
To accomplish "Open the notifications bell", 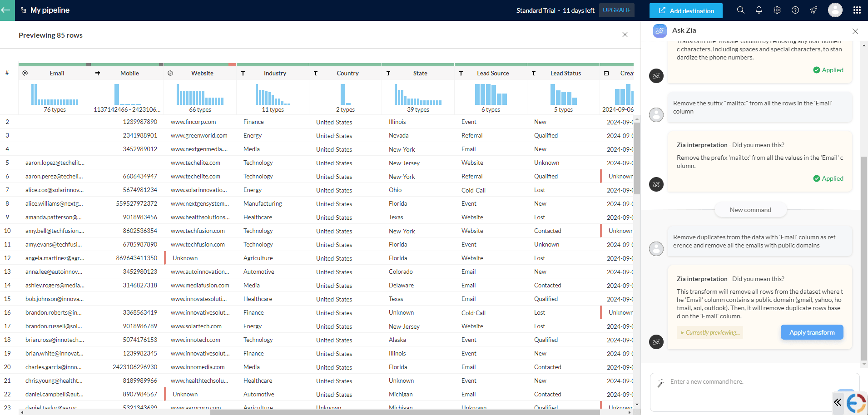I will click(x=759, y=10).
